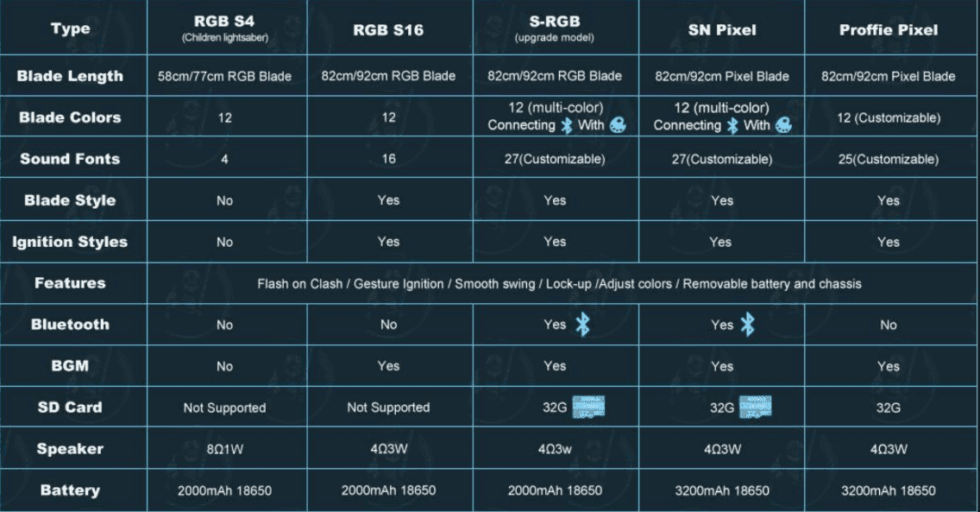Select the Sound Fonts row label
The width and height of the screenshot is (980, 512).
70,159
